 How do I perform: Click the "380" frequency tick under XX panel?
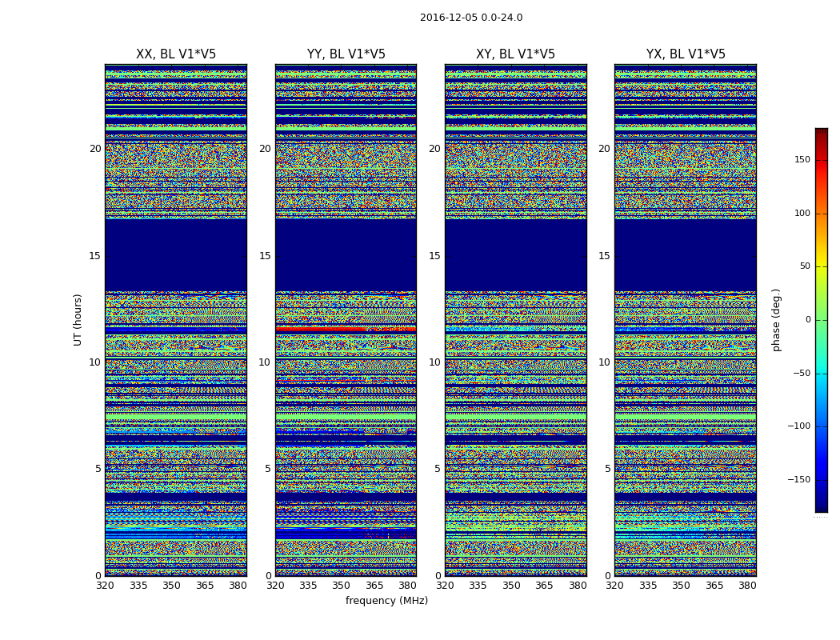point(238,586)
